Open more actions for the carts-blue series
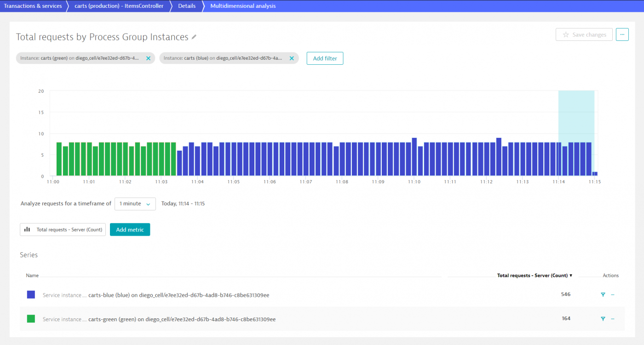Screen dimensions: 644x345 (x=612, y=294)
